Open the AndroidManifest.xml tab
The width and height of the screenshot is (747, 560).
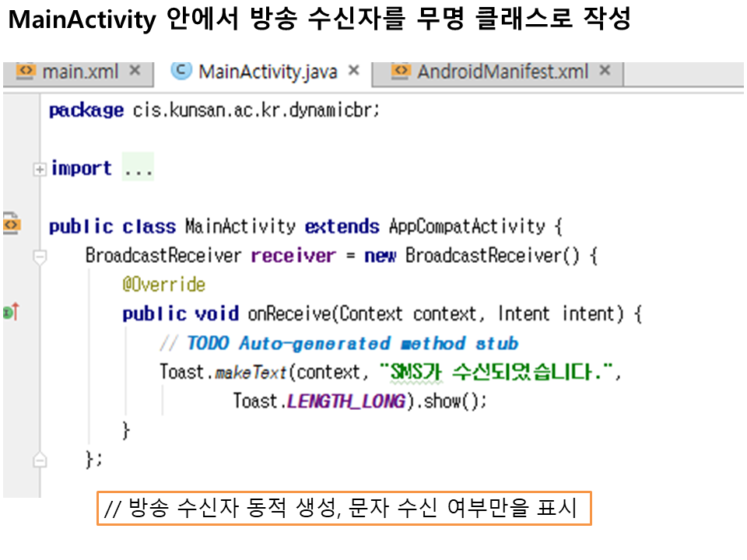click(x=502, y=72)
